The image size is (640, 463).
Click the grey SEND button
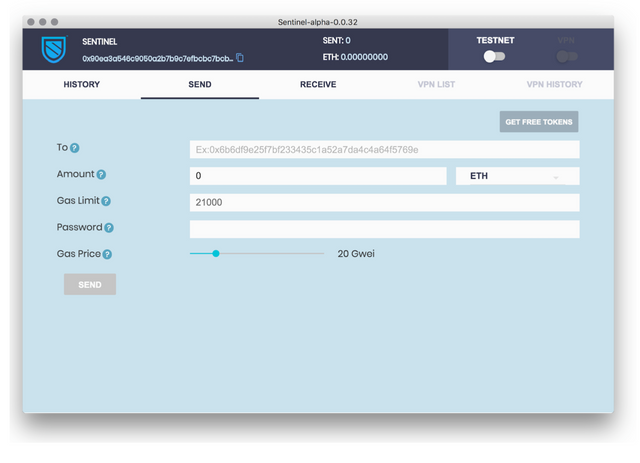coord(90,285)
